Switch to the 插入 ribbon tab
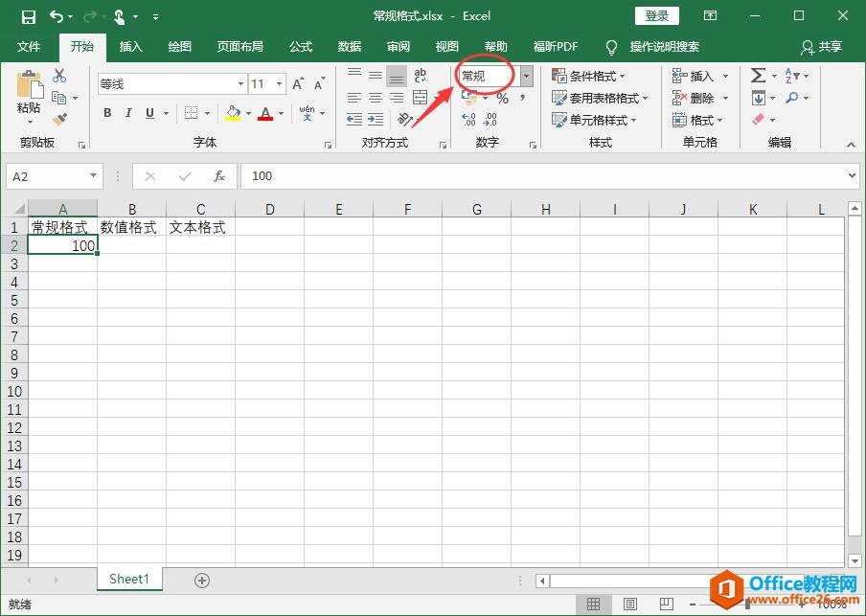The height and width of the screenshot is (616, 866). 130,46
